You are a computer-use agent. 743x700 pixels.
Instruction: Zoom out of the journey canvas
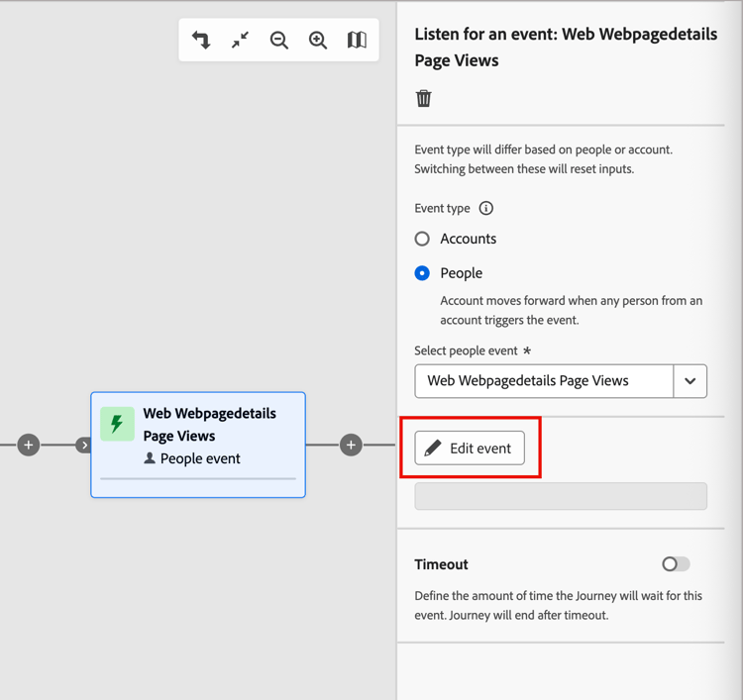click(x=279, y=41)
